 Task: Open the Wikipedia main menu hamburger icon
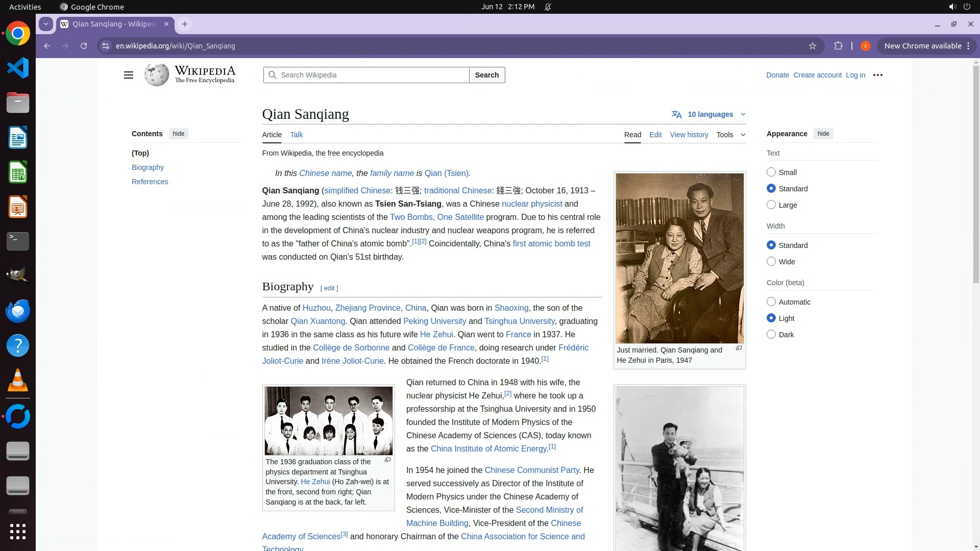point(128,75)
